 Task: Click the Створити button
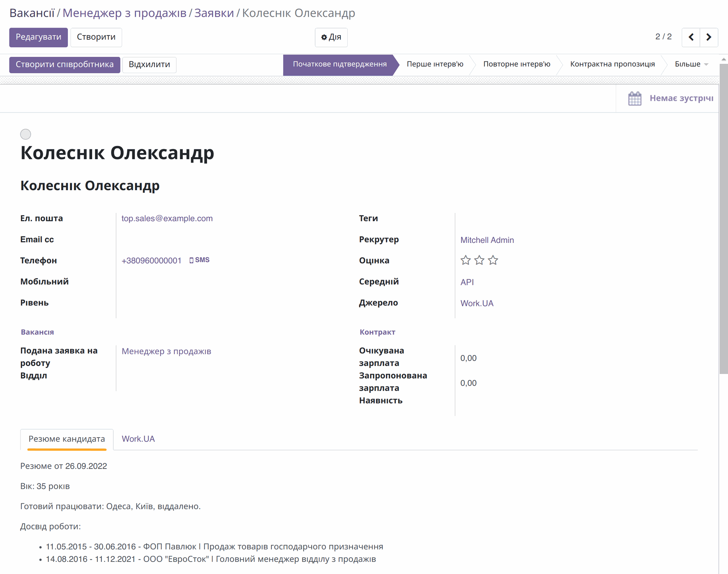[96, 37]
